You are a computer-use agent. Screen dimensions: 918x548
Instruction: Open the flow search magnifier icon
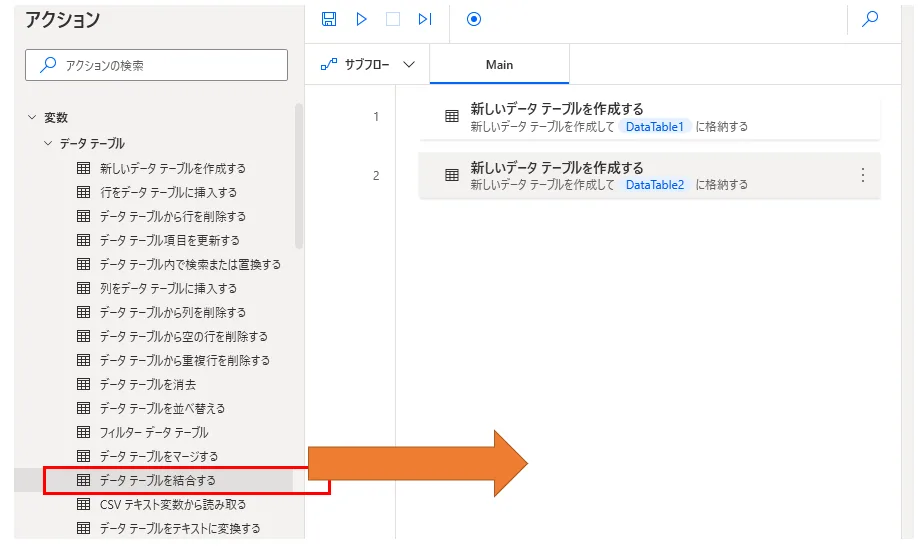point(870,19)
